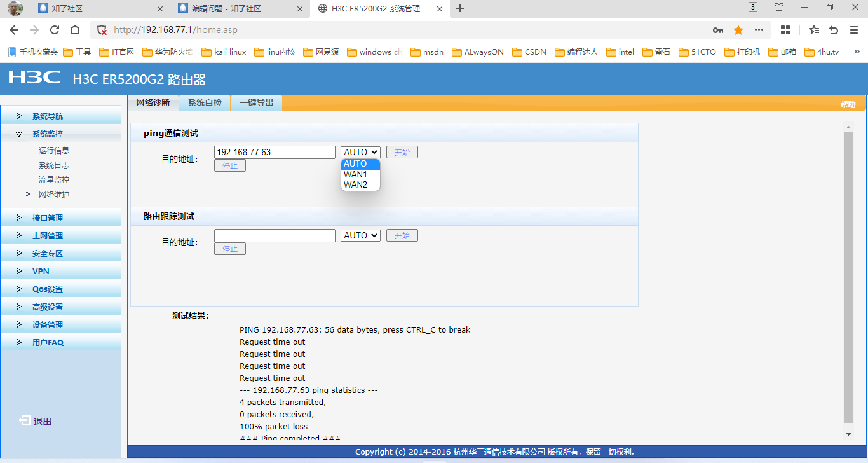Open the 华为防火墙 bookmark folder
Image resolution: width=868 pixels, height=463 pixels.
[167, 52]
